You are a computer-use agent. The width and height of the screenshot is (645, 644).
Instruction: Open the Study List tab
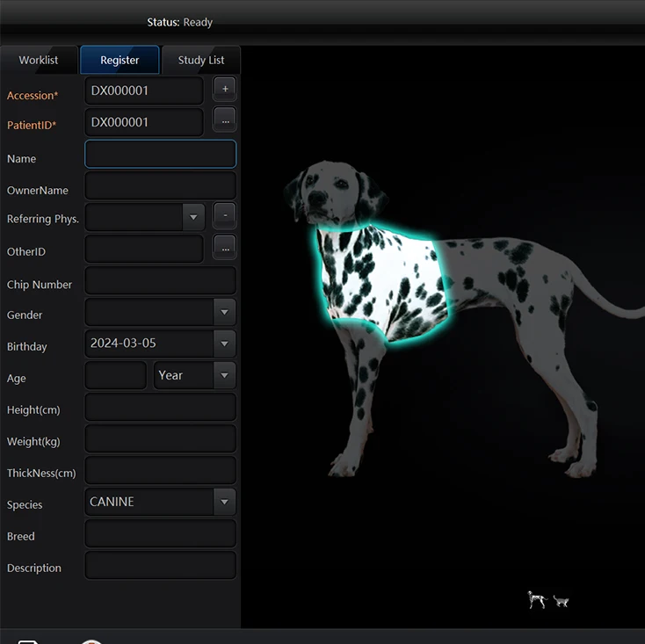pyautogui.click(x=201, y=60)
